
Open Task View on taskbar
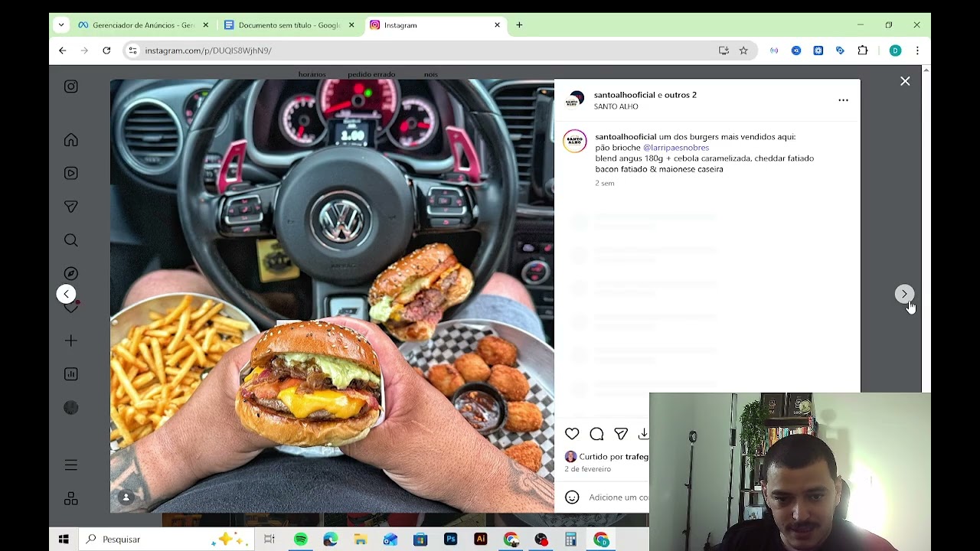(269, 540)
